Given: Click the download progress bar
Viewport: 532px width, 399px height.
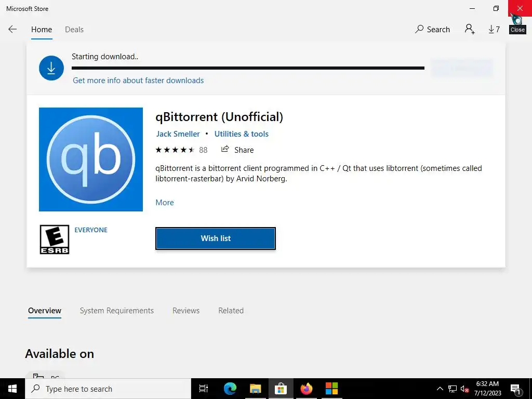Looking at the screenshot, I should pos(248,68).
